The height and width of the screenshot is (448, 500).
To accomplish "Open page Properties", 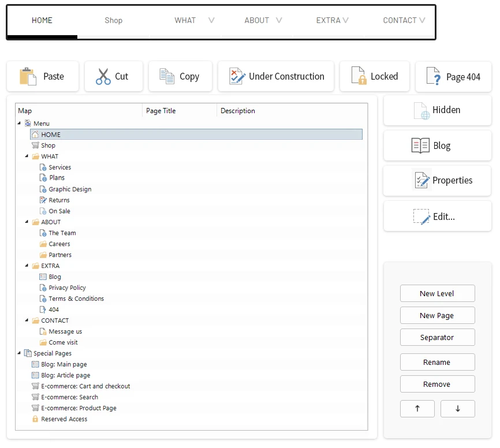I will point(437,181).
